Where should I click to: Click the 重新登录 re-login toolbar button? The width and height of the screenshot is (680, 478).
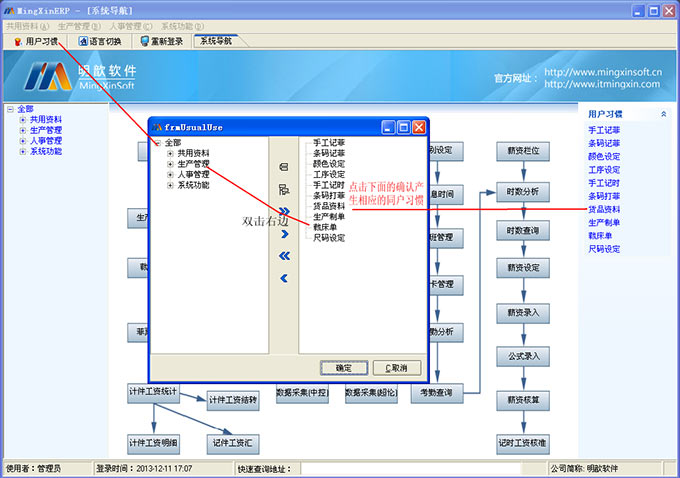pos(162,42)
